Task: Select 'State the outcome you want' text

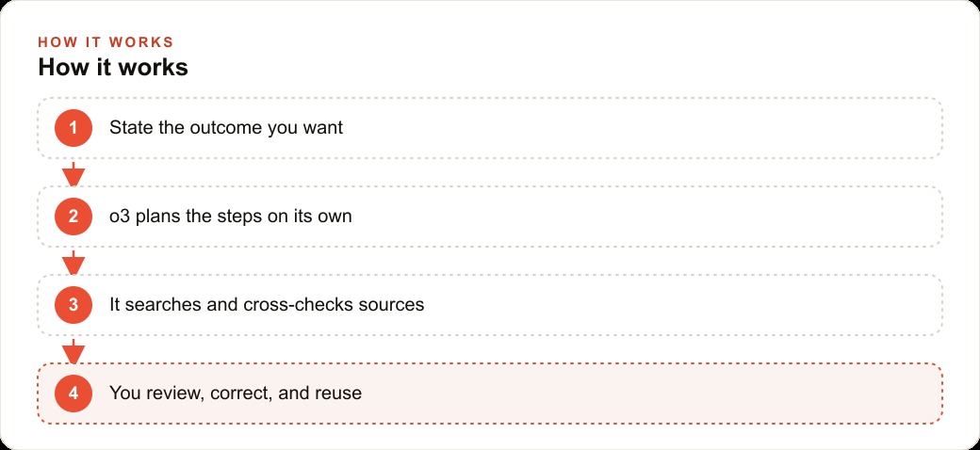Action: [x=226, y=128]
